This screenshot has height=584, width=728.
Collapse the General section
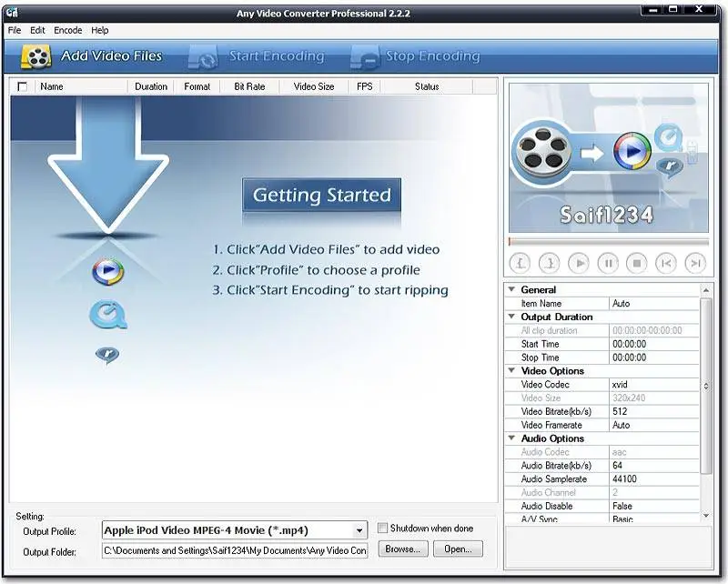511,289
